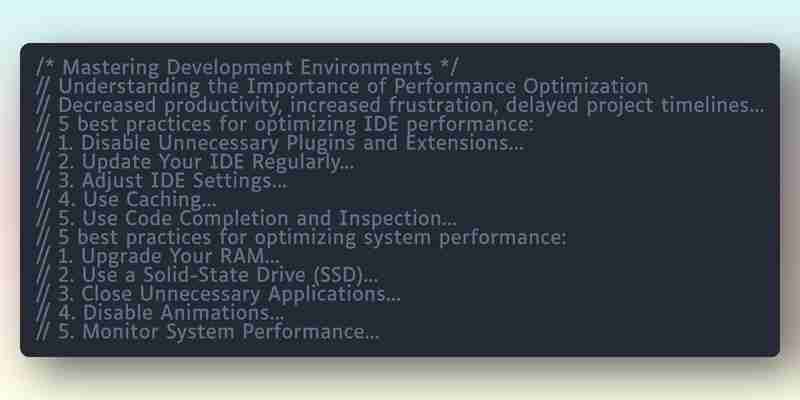Click the 'Decreased productivity, increased frustration' line

(x=401, y=105)
